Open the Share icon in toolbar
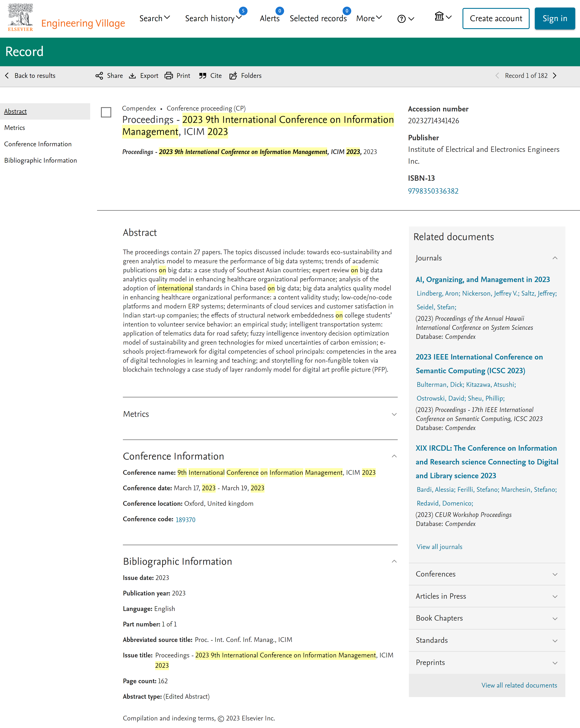Screen dimensions: 580x728 coord(99,76)
